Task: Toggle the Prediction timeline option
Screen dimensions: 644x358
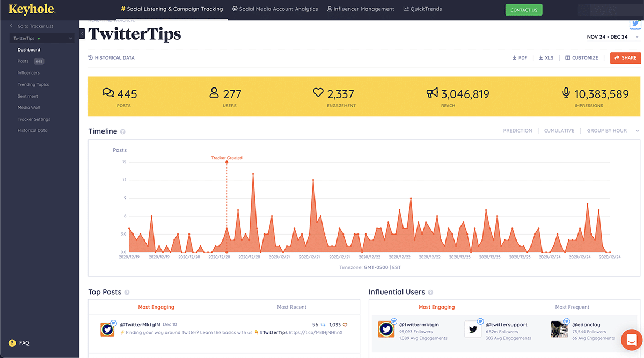Action: tap(517, 131)
